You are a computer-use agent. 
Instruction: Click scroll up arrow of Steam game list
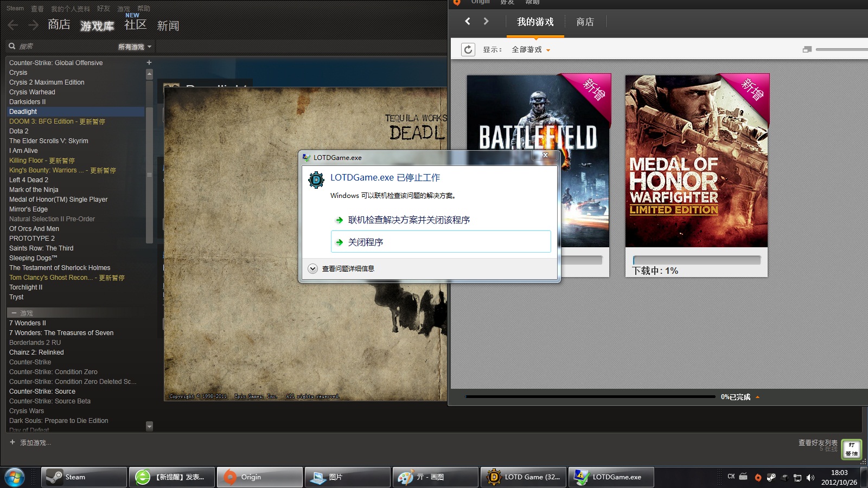149,73
